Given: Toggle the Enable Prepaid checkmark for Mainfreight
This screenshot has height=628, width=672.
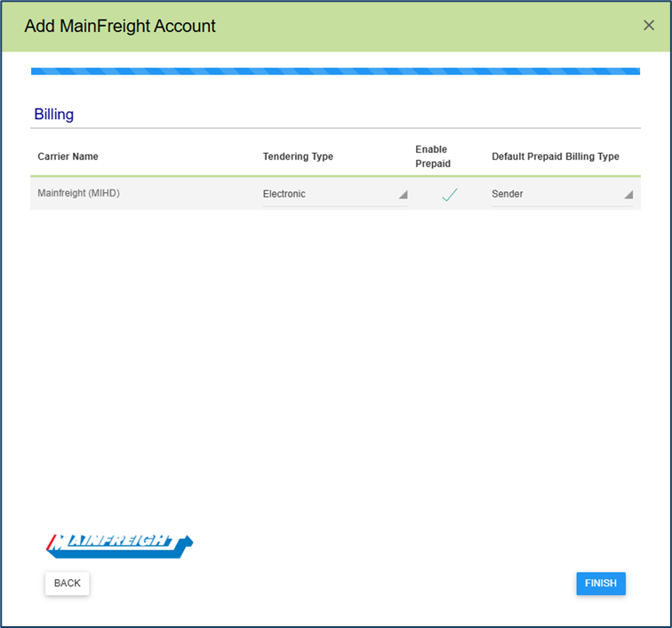Looking at the screenshot, I should 450,195.
